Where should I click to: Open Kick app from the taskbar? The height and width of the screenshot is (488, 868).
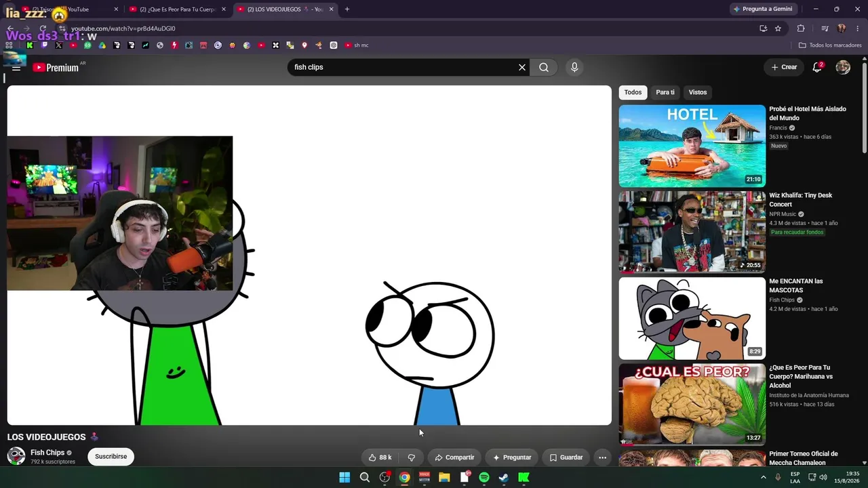[524, 478]
